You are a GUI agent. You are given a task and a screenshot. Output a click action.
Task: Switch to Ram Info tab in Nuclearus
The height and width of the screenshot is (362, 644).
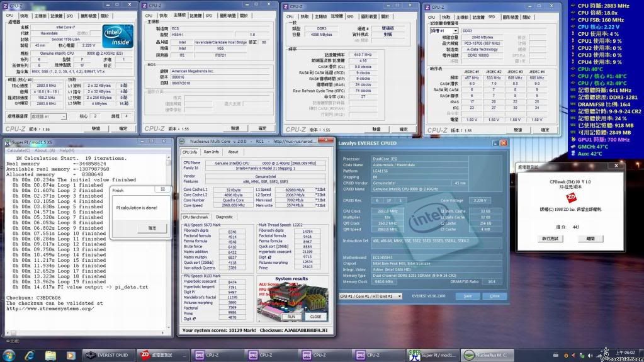[x=211, y=152]
